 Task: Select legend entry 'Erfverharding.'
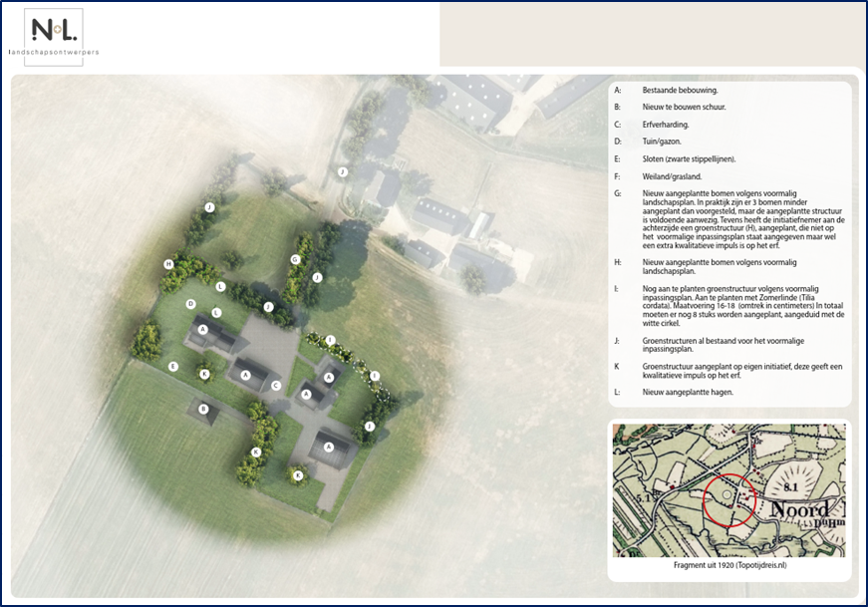(x=666, y=125)
